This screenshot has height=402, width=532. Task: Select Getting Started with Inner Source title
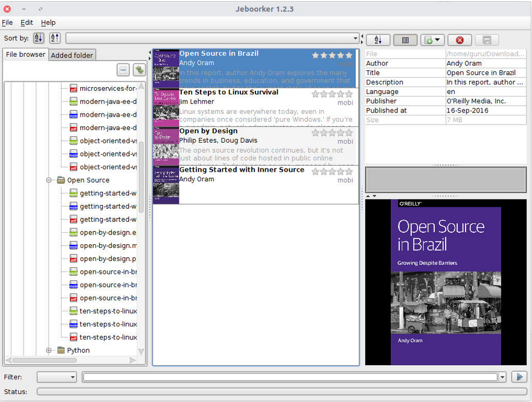coord(242,170)
